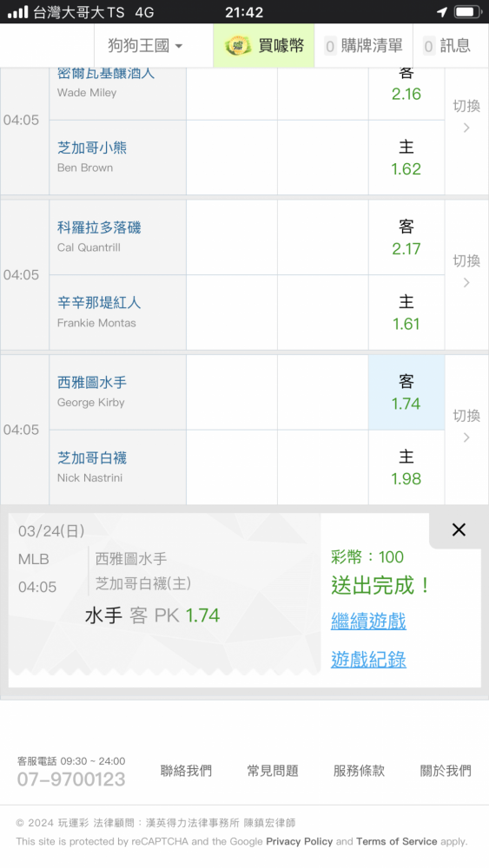Open 聯絡我們 contact page

coord(186,771)
